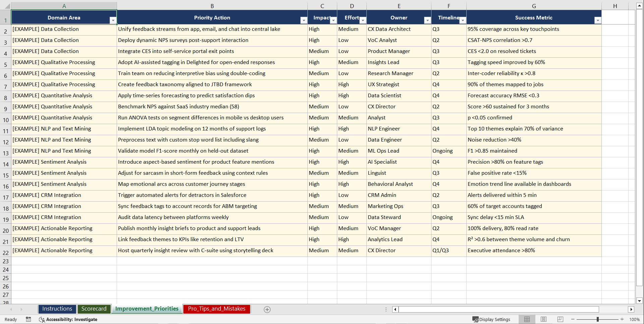Open the Priority Action filter dropdown
This screenshot has width=644, height=324.
[303, 20]
